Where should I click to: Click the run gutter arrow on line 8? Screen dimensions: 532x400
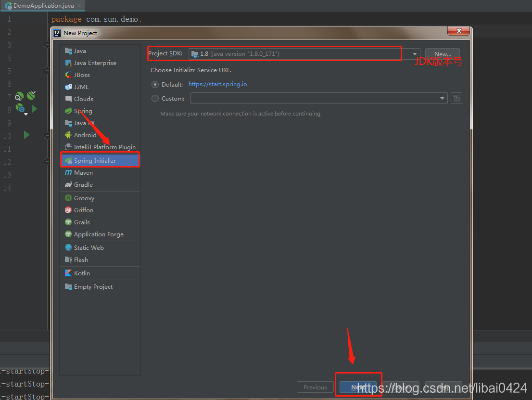[x=34, y=109]
